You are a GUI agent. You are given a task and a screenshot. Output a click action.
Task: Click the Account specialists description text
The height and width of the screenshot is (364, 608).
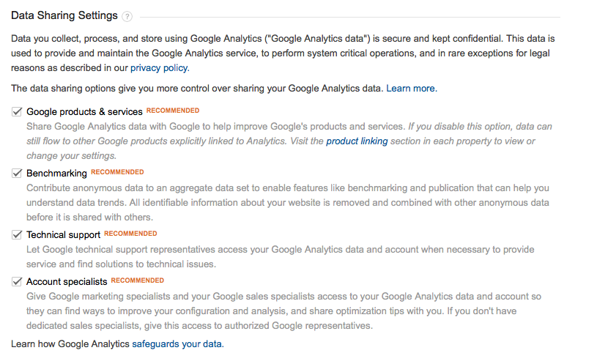pos(283,311)
